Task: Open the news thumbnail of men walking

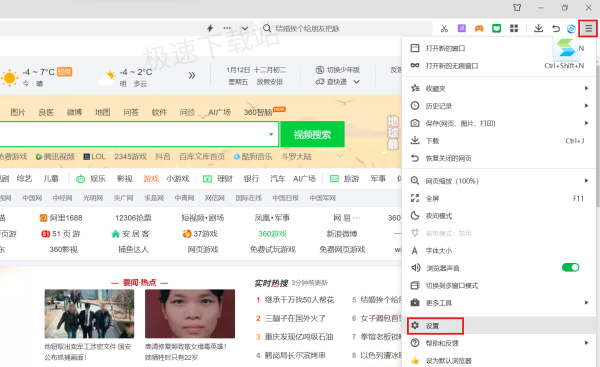Action: [89, 313]
